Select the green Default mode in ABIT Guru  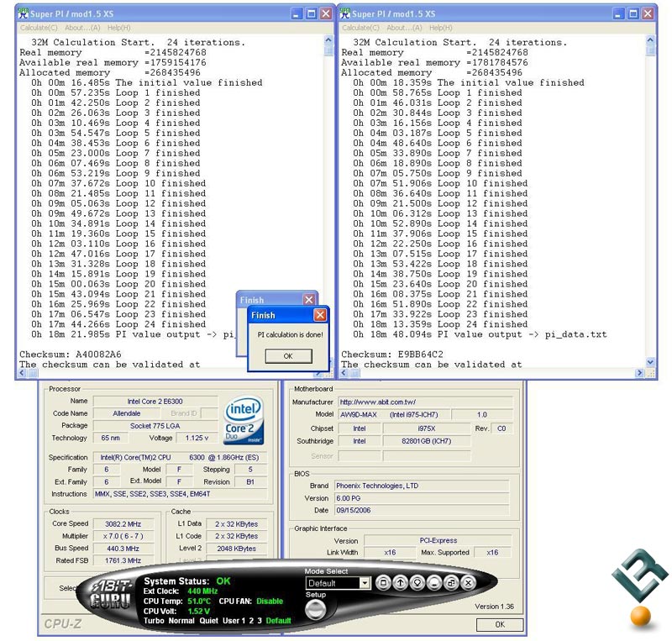coord(279,621)
